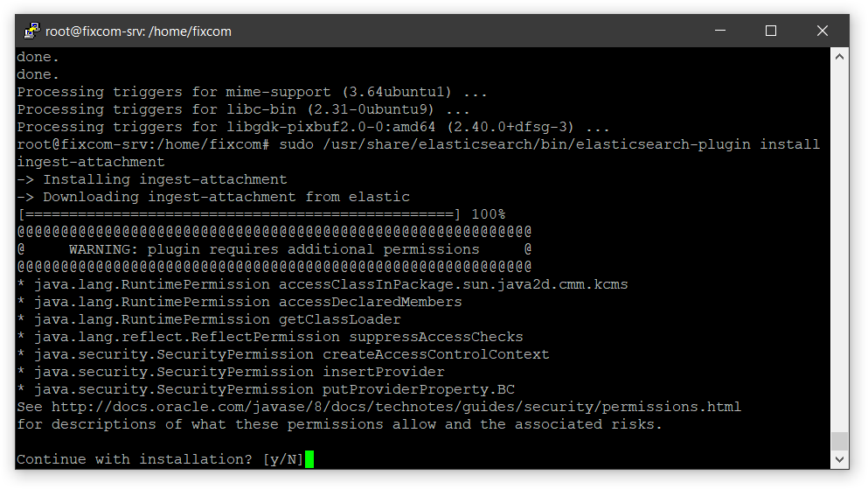Click the docs.oracle.com permissions URL
The height and width of the screenshot is (489, 868).
(396, 407)
